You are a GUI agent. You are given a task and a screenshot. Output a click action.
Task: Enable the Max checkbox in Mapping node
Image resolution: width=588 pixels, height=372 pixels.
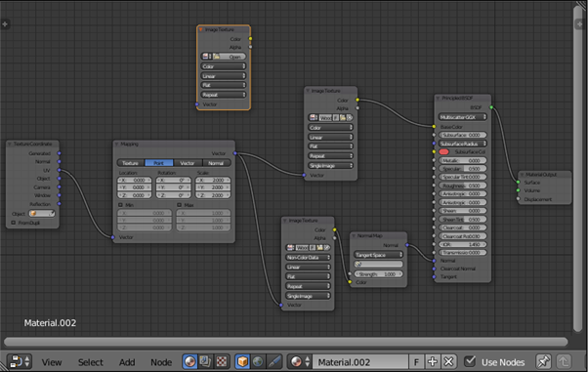coord(179,205)
